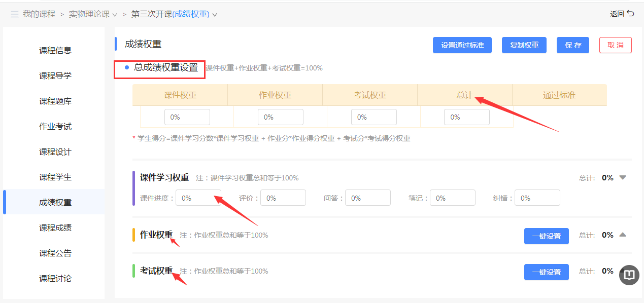Image resolution: width=644 pixels, height=303 pixels.
Task: Go to 作业考试 in the sidebar
Action: coord(55,126)
